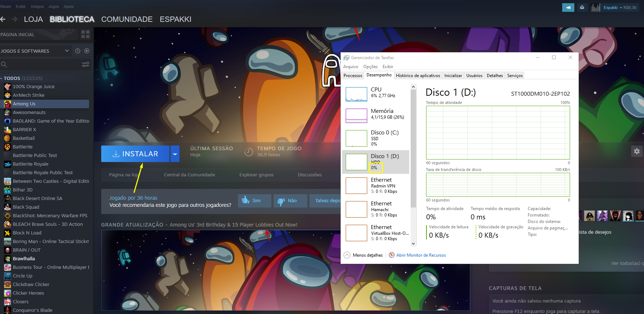Screen dimensions: 644x314
Task: Switch to Serviços tab
Action: point(515,76)
